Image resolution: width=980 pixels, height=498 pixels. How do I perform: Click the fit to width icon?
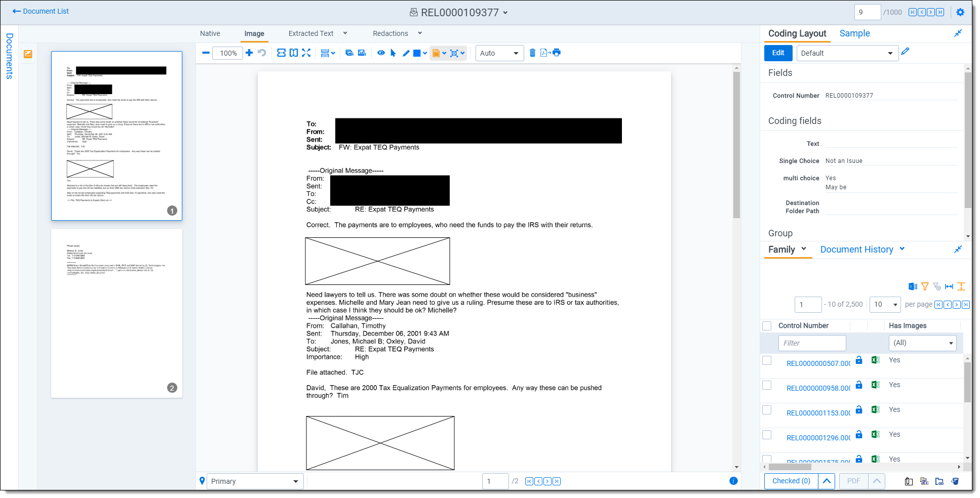point(281,53)
